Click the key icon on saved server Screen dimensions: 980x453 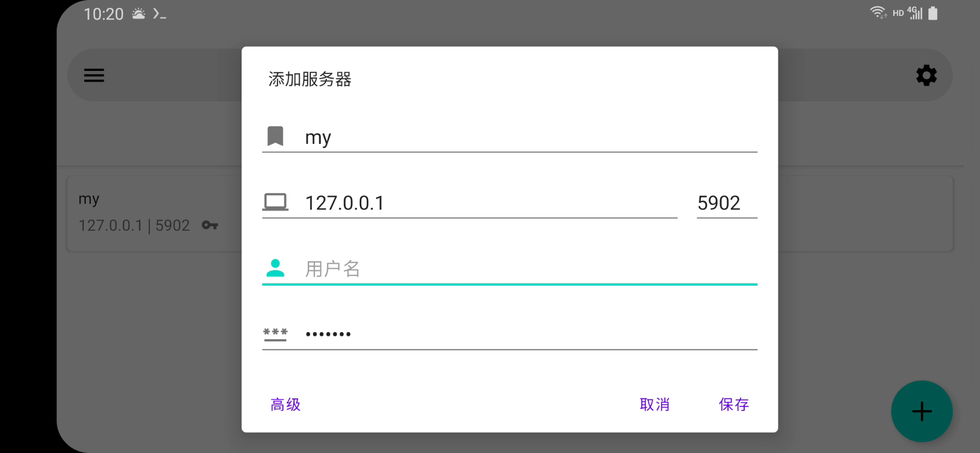(x=210, y=225)
